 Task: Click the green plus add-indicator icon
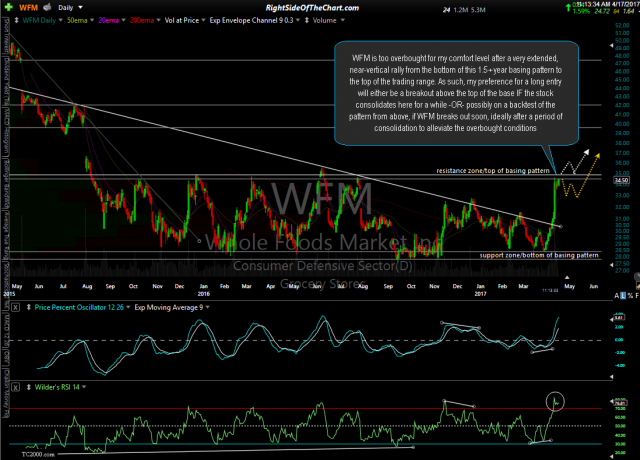(8, 7)
